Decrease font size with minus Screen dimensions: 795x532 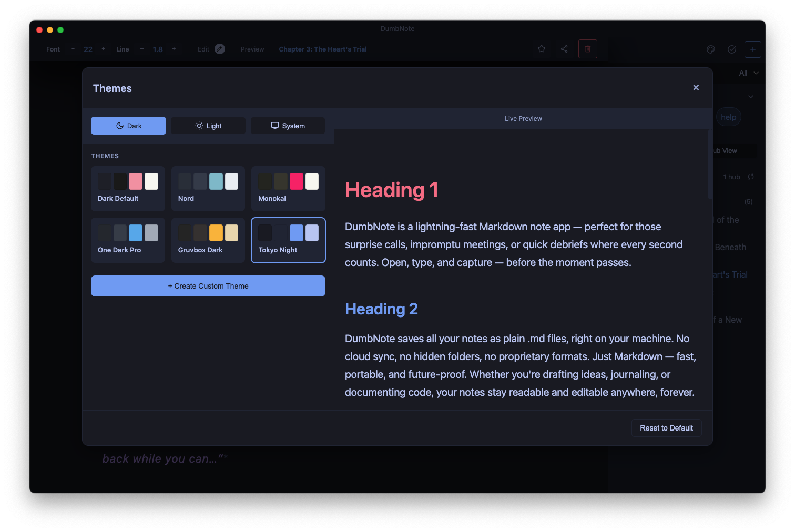[73, 49]
